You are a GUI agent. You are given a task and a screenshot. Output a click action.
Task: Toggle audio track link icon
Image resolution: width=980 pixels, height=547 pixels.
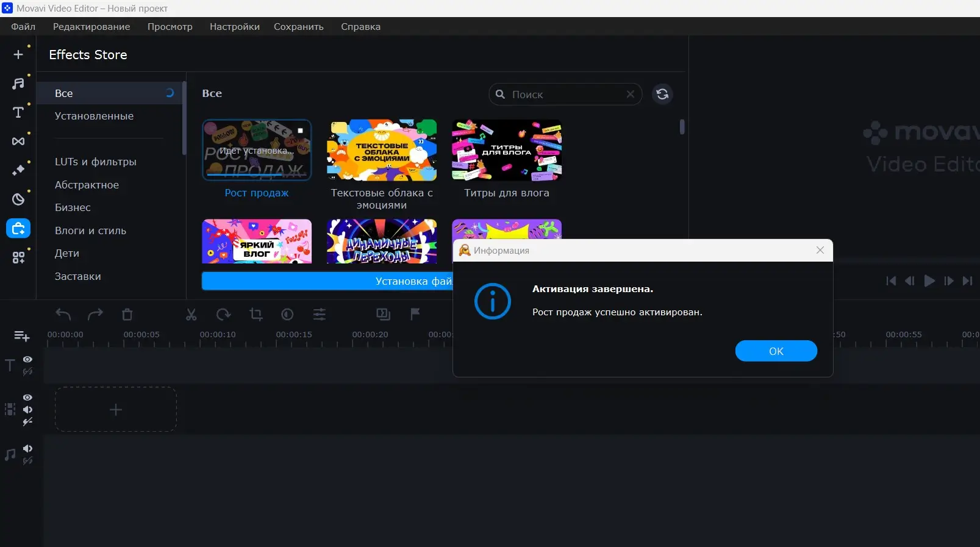tap(27, 461)
